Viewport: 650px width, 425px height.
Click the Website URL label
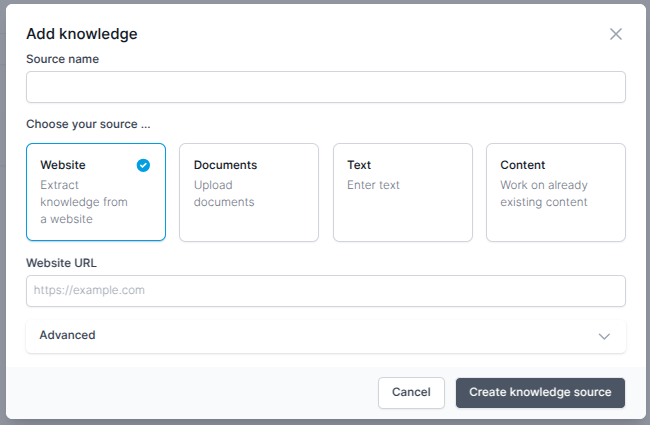click(61, 263)
